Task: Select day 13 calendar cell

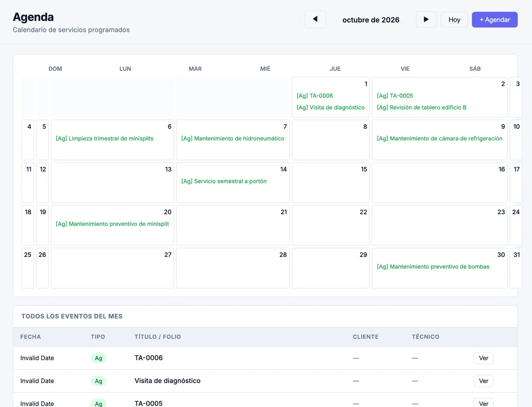Action: coord(113,182)
